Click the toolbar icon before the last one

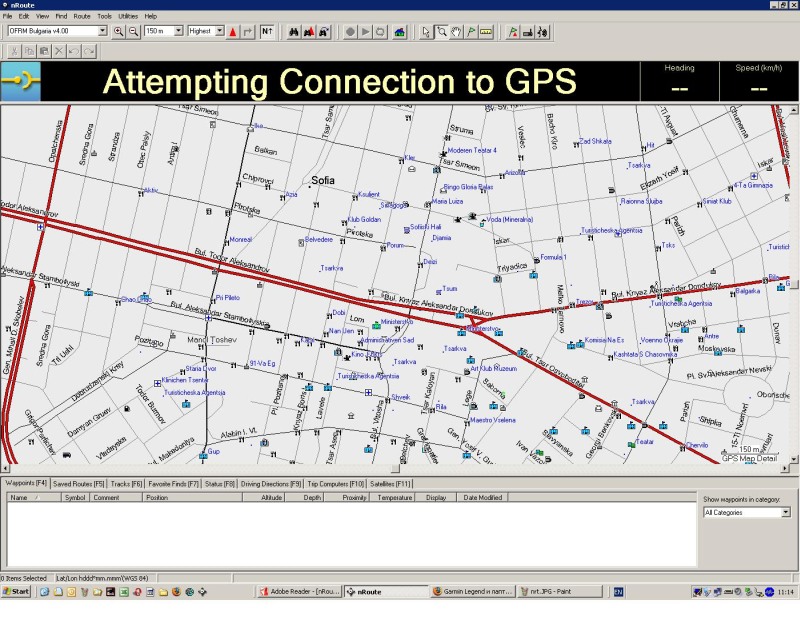[x=528, y=32]
